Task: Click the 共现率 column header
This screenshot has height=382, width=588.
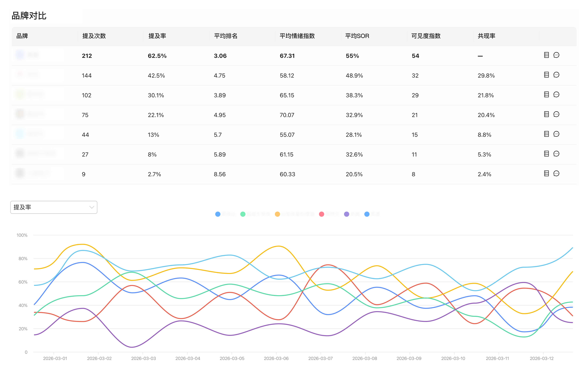Action: pyautogui.click(x=486, y=36)
